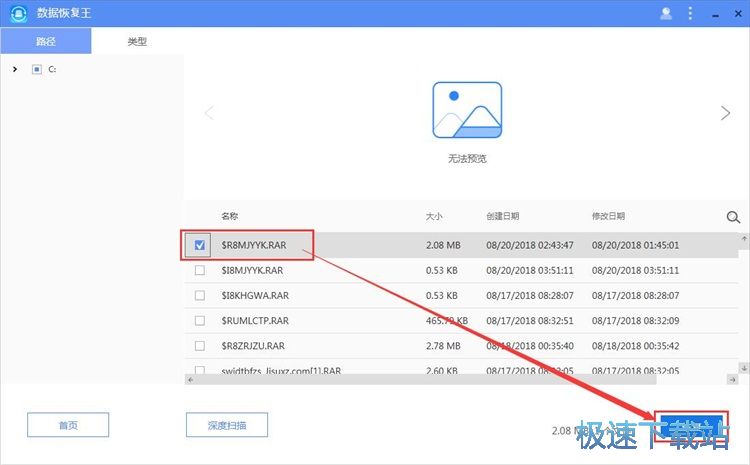Image resolution: width=750 pixels, height=465 pixels.
Task: Check the $R8ZRJZU.RAR checkbox
Action: coord(199,345)
